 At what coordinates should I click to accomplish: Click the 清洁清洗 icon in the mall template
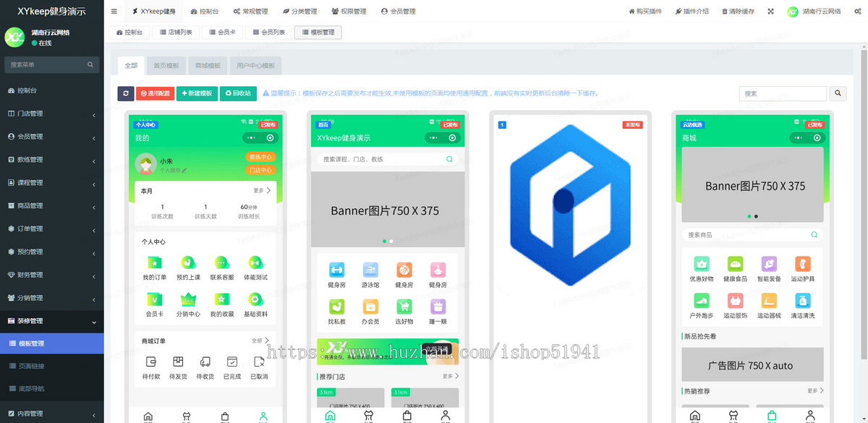click(802, 301)
